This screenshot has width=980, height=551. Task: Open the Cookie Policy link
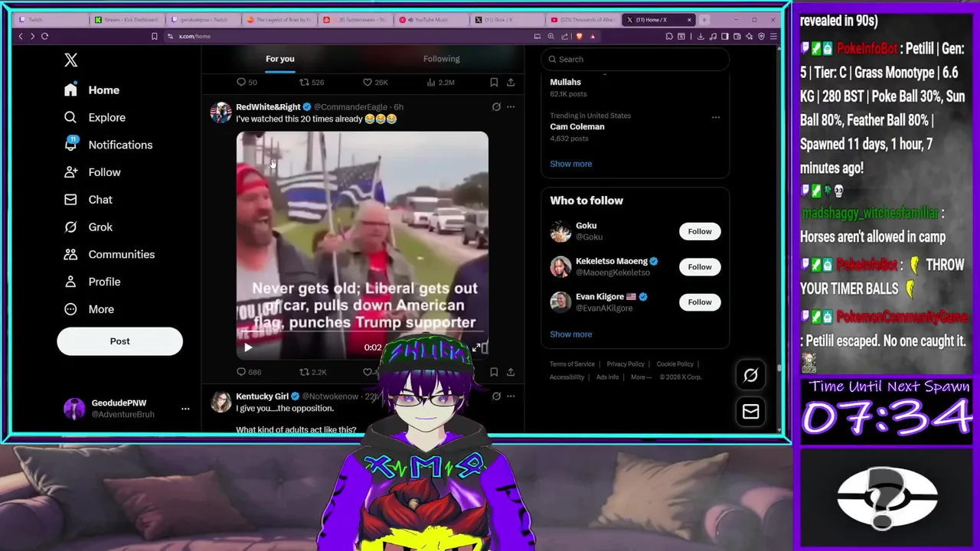click(675, 364)
